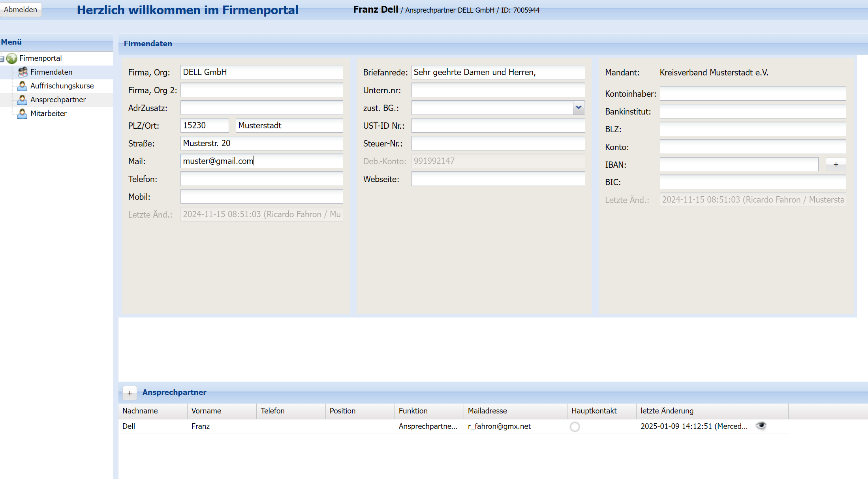868x479 pixels.
Task: Open Mitarbeiter menu entry
Action: (x=48, y=113)
